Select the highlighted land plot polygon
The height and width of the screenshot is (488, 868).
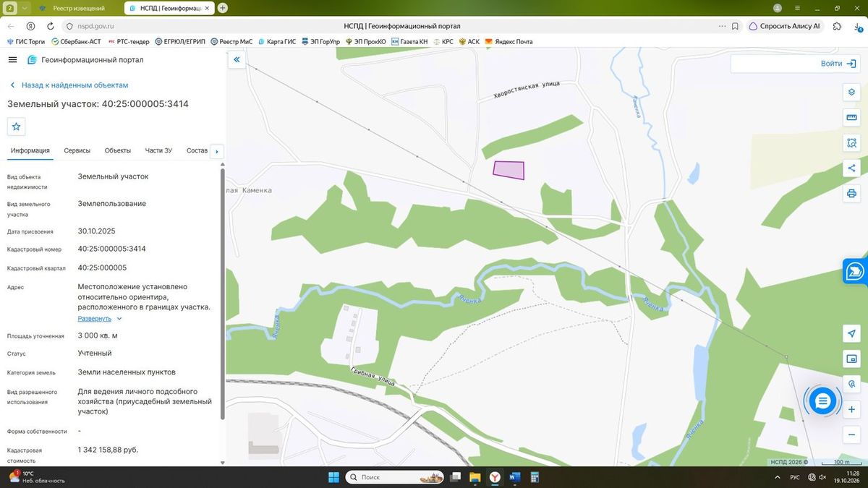509,170
